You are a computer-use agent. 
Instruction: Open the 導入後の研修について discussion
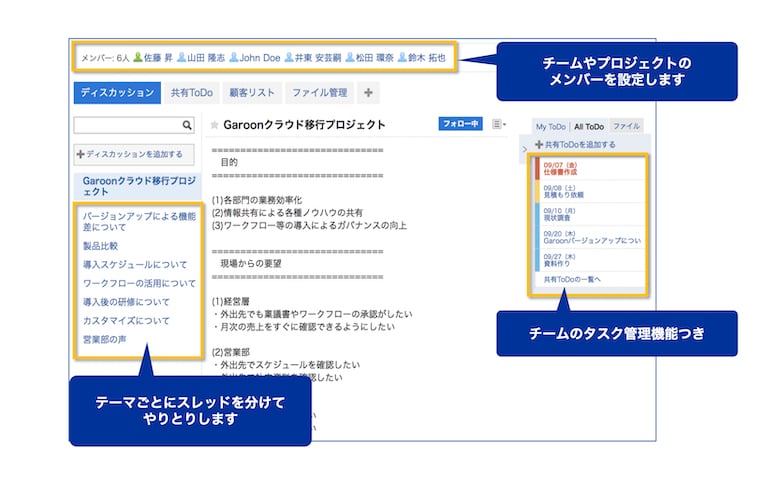[x=126, y=302]
